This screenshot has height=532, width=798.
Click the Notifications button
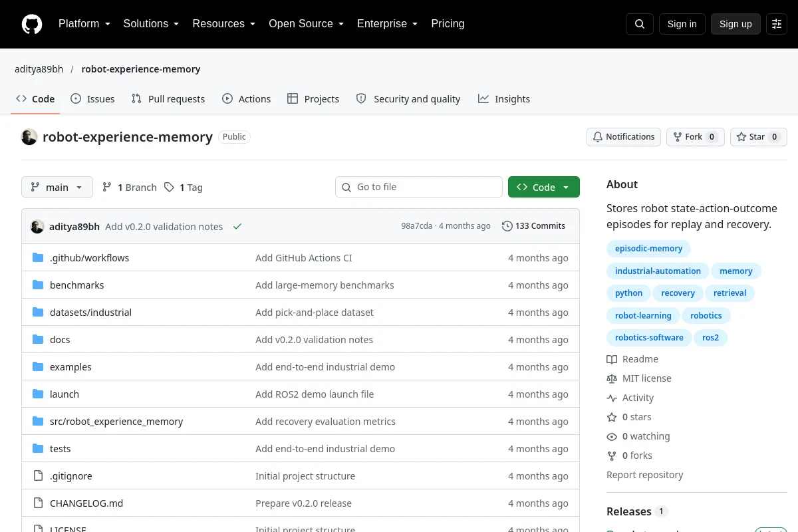pos(624,137)
